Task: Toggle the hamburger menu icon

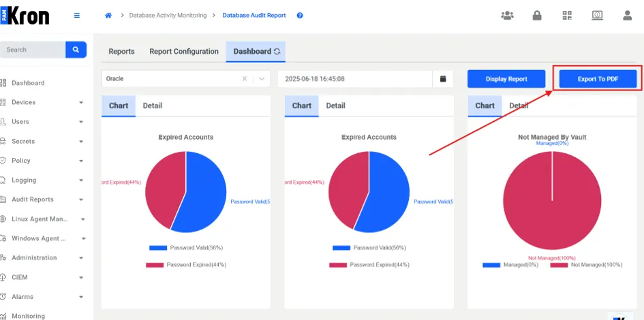Action: pos(77,16)
